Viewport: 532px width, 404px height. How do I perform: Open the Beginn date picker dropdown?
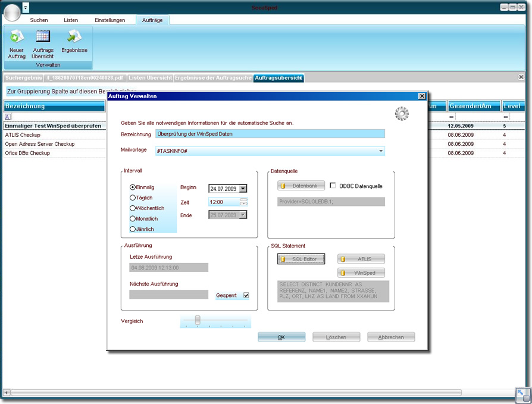(x=242, y=189)
